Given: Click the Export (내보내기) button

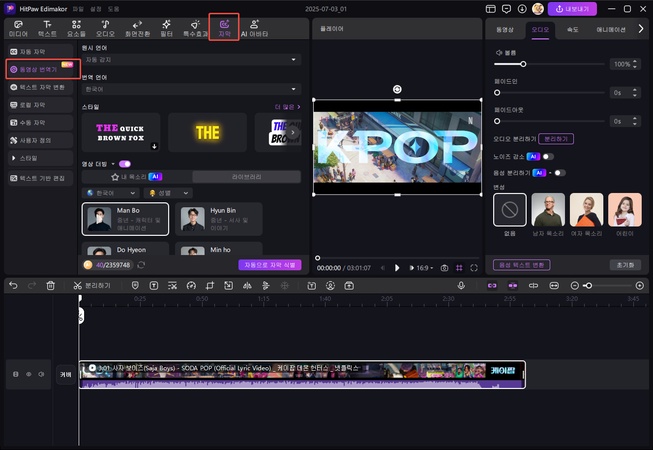Looking at the screenshot, I should tap(572, 9).
